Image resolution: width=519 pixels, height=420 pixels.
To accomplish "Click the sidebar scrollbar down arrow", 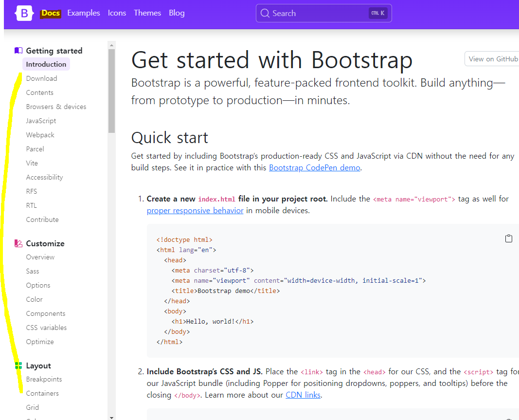I will coord(111,418).
